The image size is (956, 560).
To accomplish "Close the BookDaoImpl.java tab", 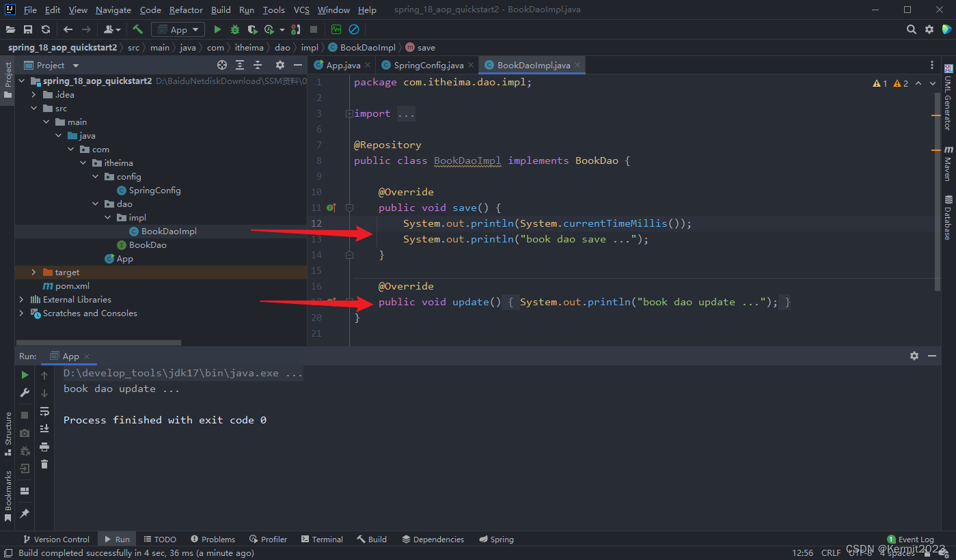I will [x=577, y=66].
